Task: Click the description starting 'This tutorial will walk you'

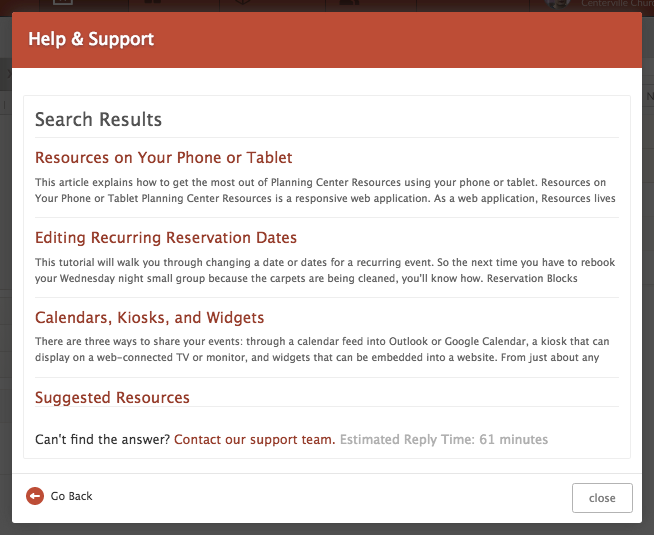Action: 325,270
